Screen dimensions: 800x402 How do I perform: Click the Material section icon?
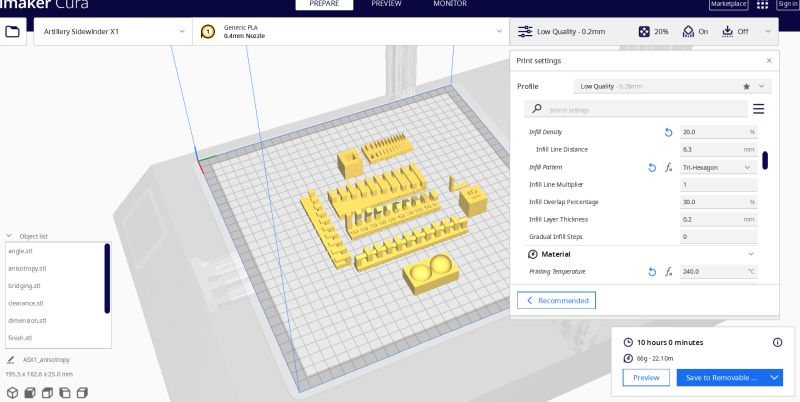[x=533, y=254]
